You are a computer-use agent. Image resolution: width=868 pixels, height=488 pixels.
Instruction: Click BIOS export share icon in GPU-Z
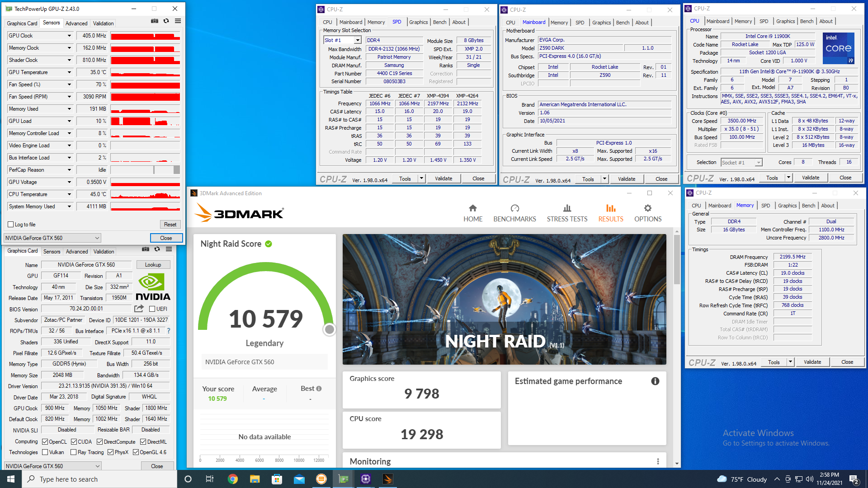139,309
